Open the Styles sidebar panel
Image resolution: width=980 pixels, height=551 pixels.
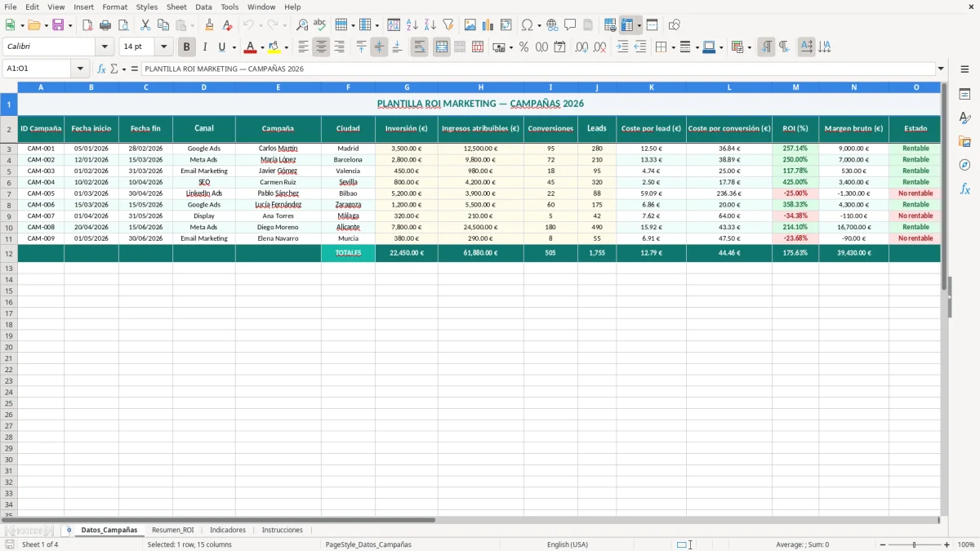point(964,118)
